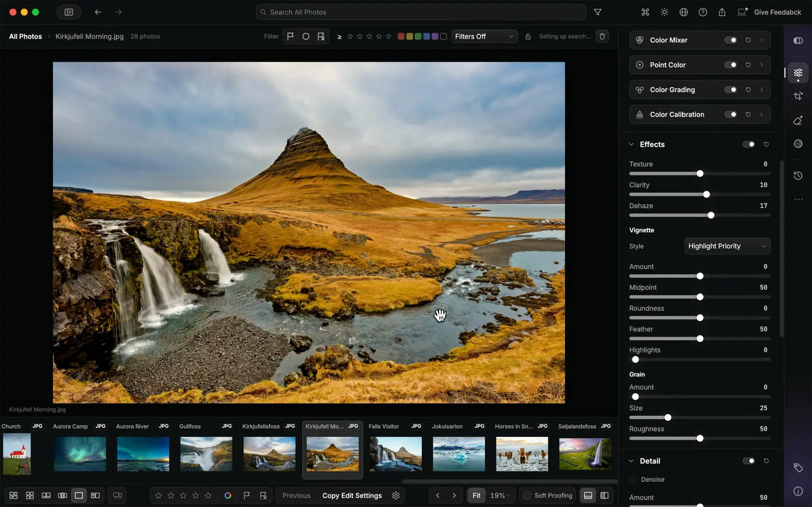812x507 pixels.
Task: Collapse the Effects section chevron
Action: pyautogui.click(x=631, y=144)
